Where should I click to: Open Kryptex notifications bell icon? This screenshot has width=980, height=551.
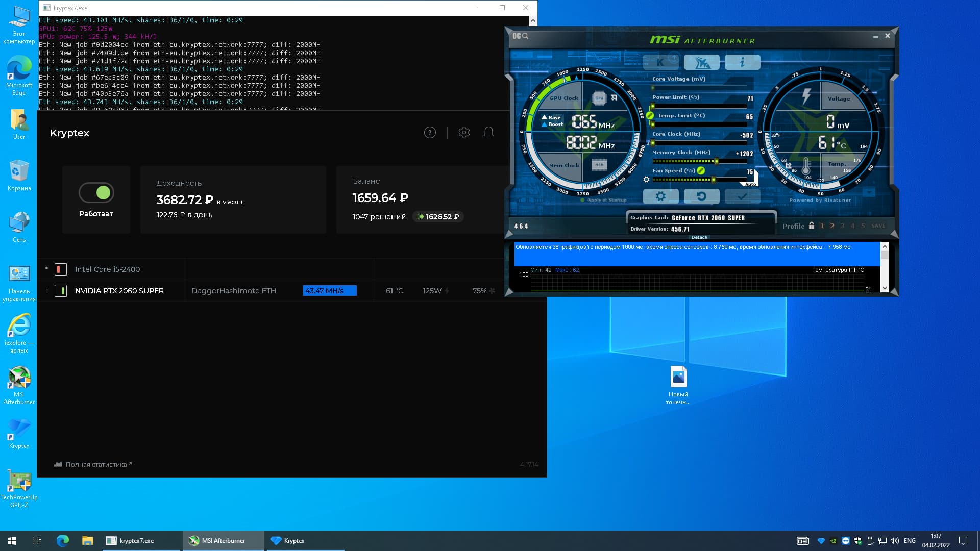click(x=488, y=133)
